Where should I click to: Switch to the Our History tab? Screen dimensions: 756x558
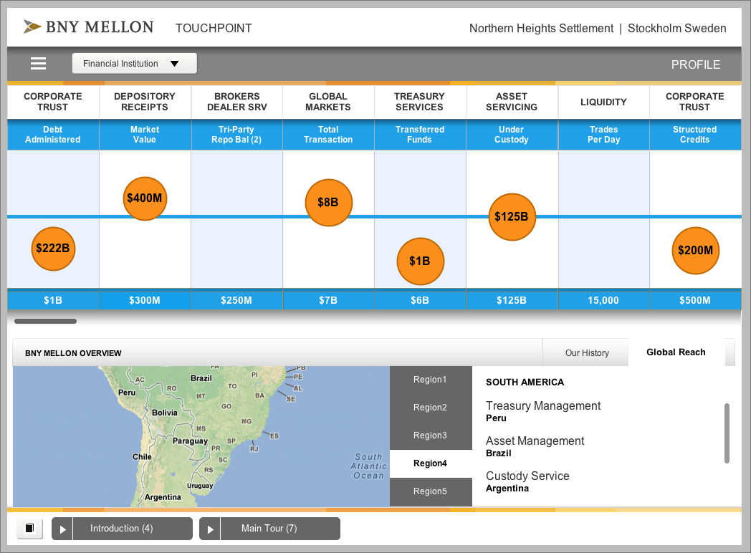[587, 353]
